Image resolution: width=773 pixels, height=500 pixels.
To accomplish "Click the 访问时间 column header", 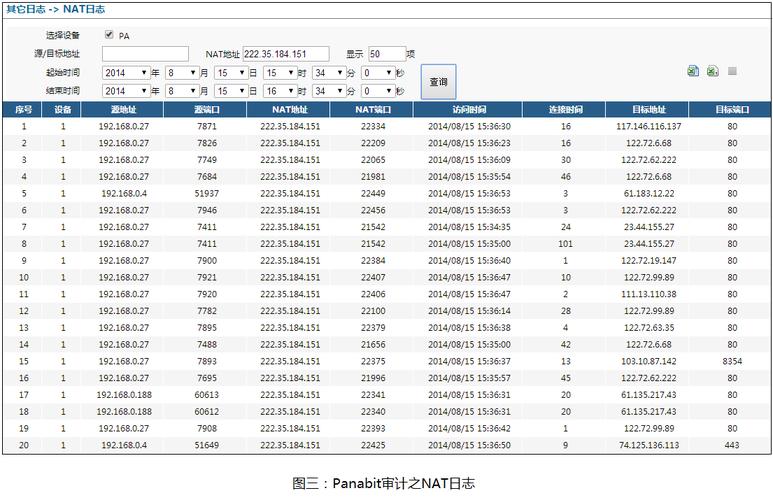I will tap(469, 109).
